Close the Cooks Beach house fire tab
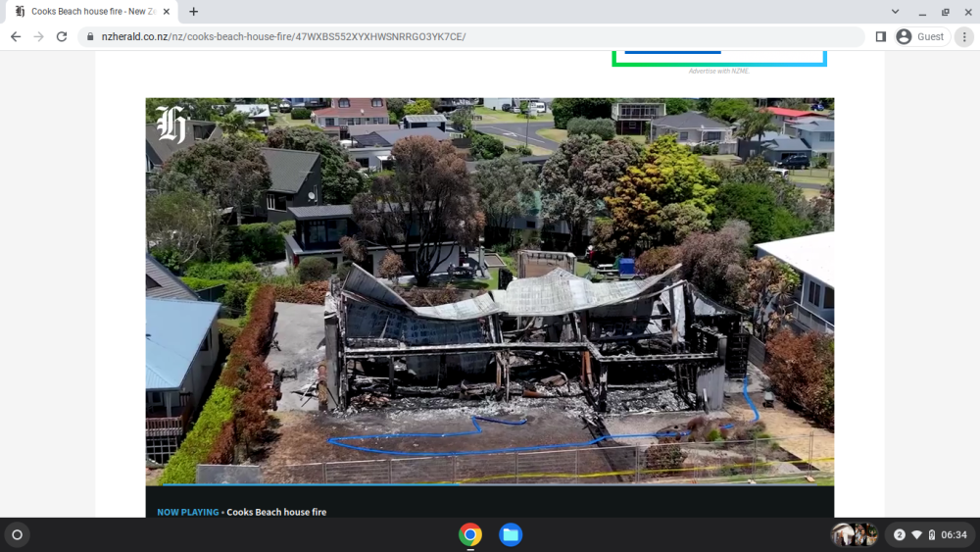The height and width of the screenshot is (552, 980). click(167, 12)
